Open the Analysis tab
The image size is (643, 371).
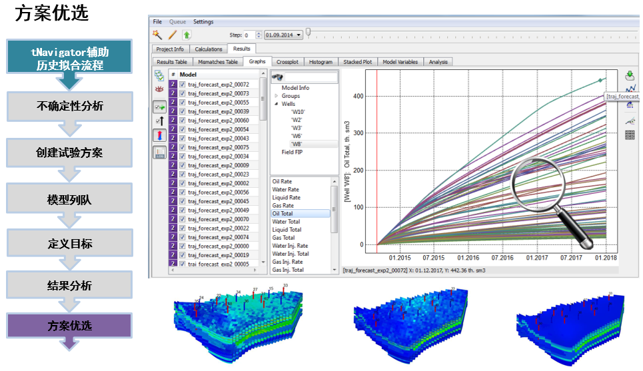438,62
